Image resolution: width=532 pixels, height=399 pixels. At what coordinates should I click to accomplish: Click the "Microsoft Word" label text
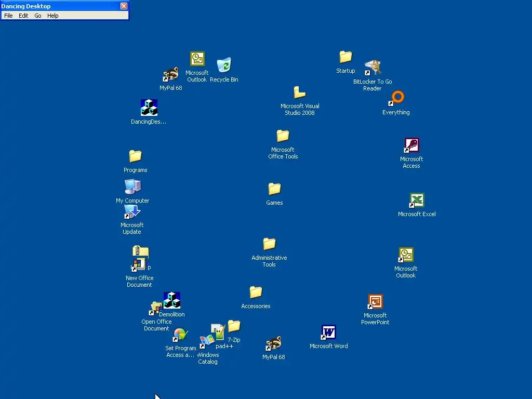pyautogui.click(x=329, y=346)
